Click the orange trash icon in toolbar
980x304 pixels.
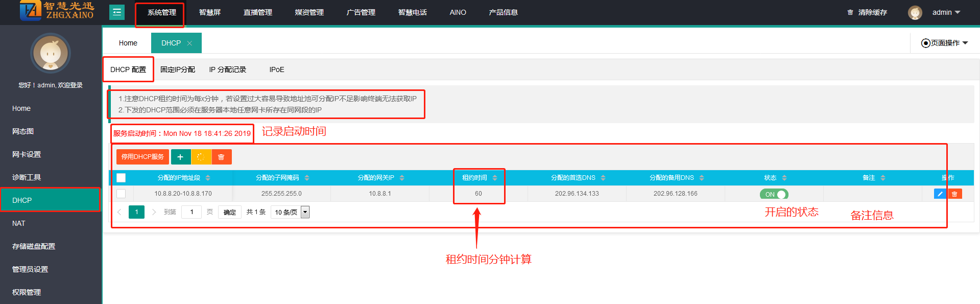pos(221,157)
